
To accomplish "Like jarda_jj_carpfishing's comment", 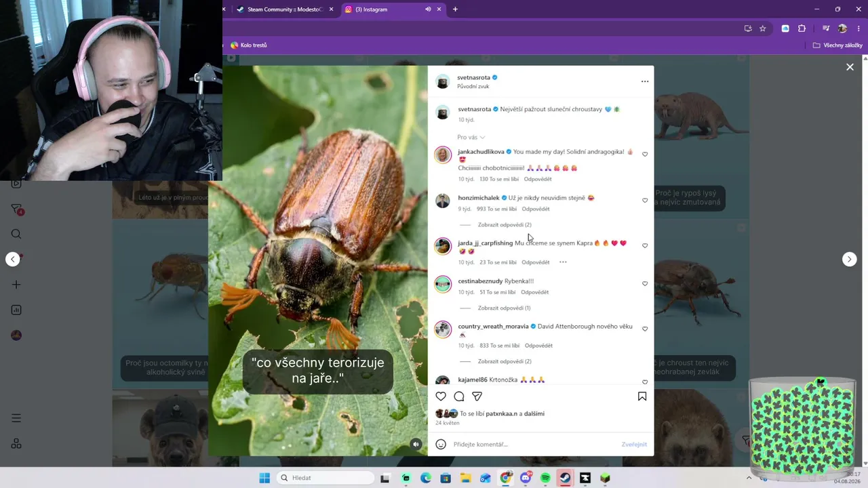I will click(645, 246).
